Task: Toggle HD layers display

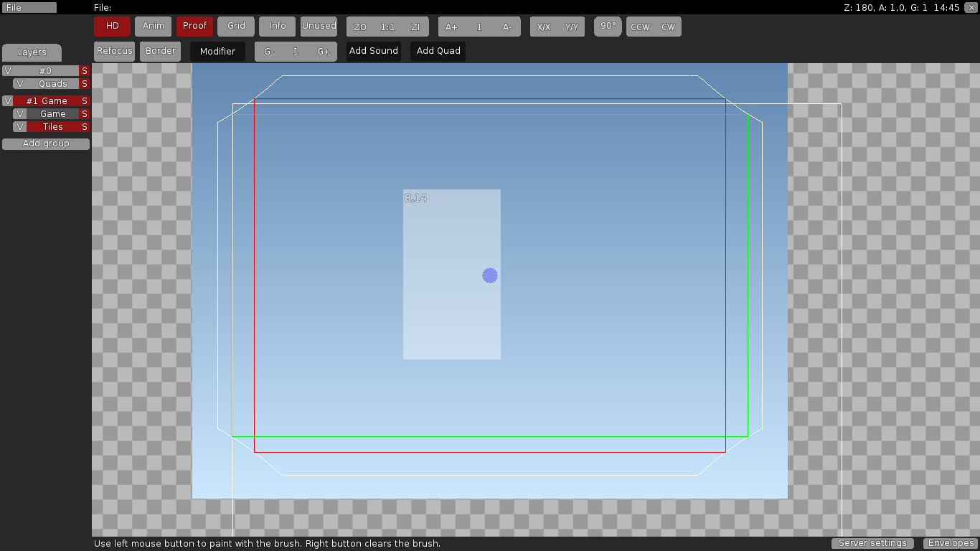Action: (x=112, y=26)
